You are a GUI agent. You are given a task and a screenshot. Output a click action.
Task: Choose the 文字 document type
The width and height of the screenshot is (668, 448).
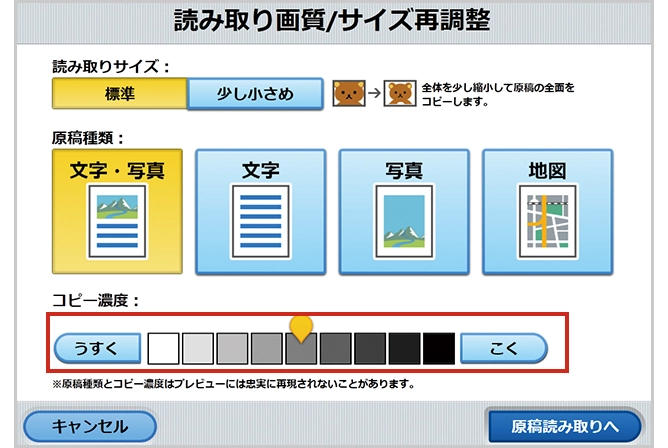(x=261, y=212)
